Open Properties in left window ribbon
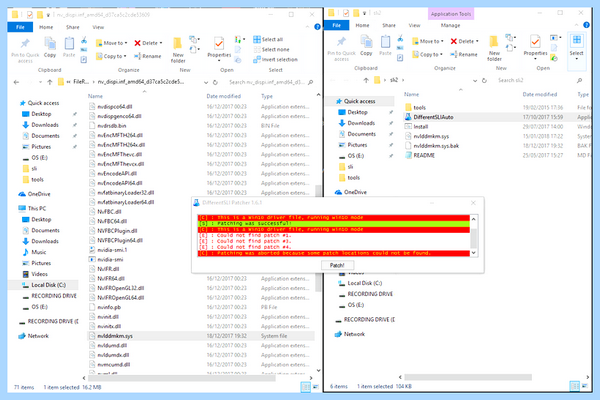This screenshot has width=600, height=400. coord(219,48)
